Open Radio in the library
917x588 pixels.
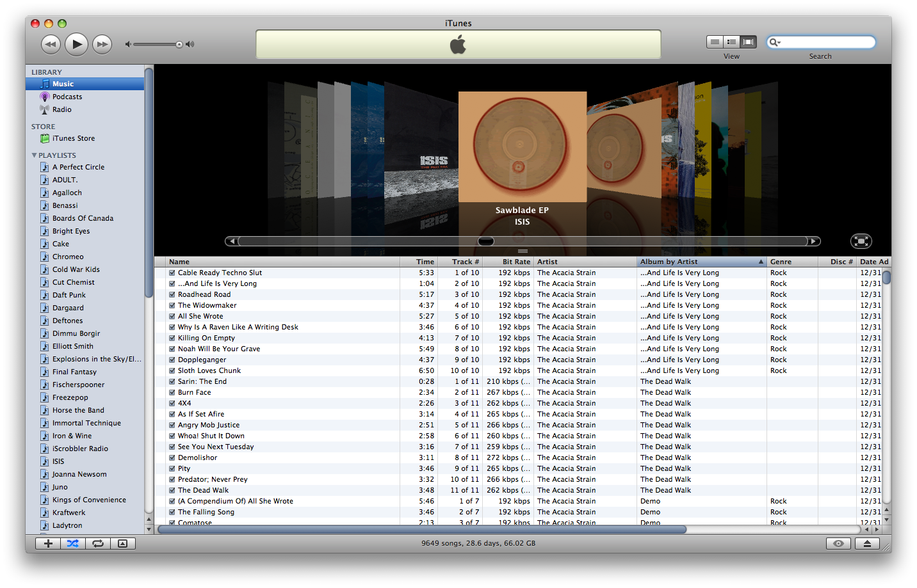click(x=85, y=109)
